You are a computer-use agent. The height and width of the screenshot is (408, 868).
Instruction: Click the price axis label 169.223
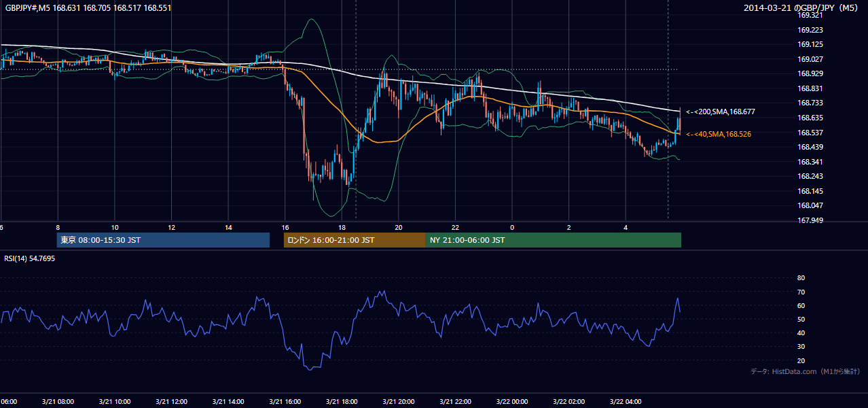810,30
